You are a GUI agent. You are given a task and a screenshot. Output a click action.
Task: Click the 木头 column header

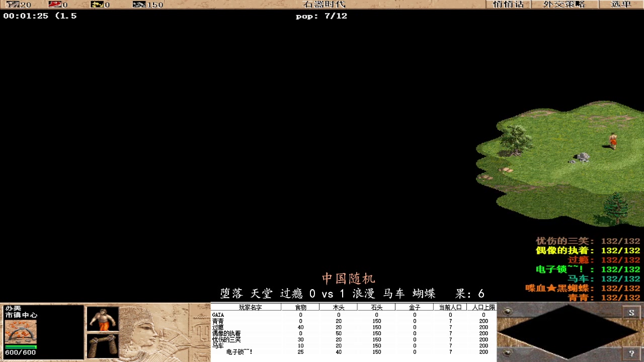pyautogui.click(x=339, y=307)
